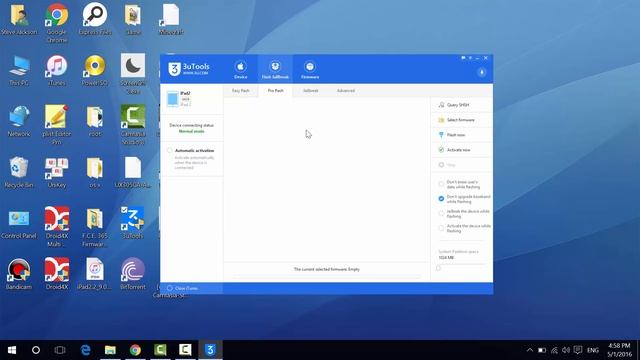Show hidden system tray icons
Viewport: 640px width, 360px height.
[x=529, y=350]
